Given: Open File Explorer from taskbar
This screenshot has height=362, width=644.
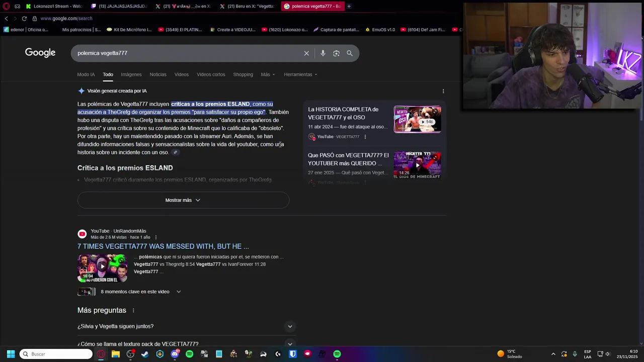Looking at the screenshot, I should (116, 354).
